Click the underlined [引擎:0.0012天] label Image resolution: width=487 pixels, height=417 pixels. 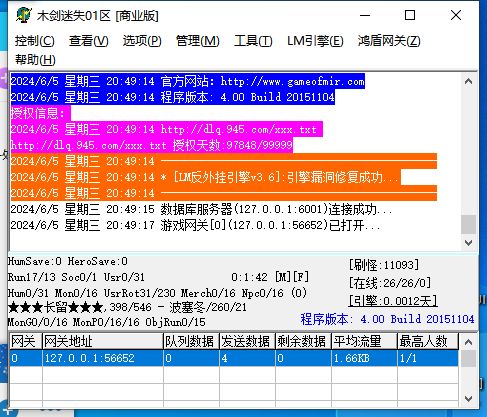coord(393,301)
